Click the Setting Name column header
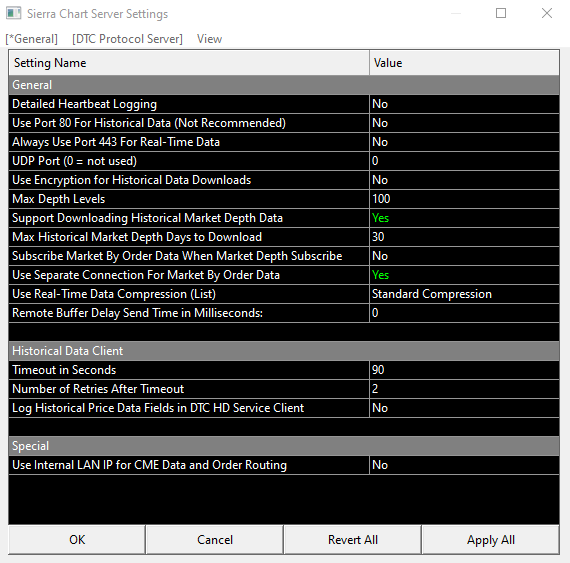Image resolution: width=570 pixels, height=563 pixels. pyautogui.click(x=189, y=63)
